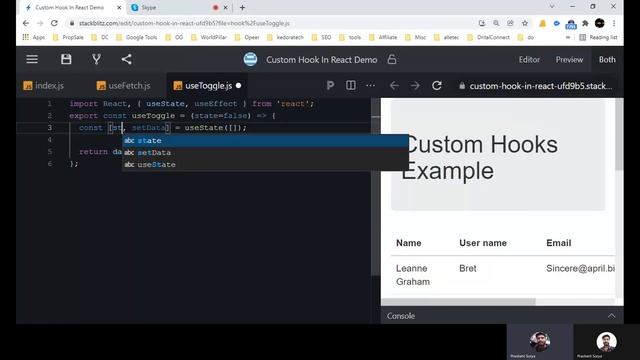The height and width of the screenshot is (360, 640).
Task: Open the editor more options ellipsis
Action: coord(370,86)
